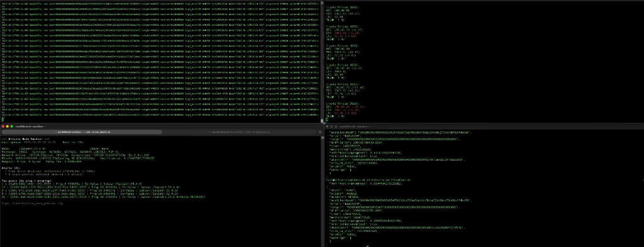Click the green zoom button on the monitor terminal
The width and height of the screenshot is (644, 247).
(12, 127)
